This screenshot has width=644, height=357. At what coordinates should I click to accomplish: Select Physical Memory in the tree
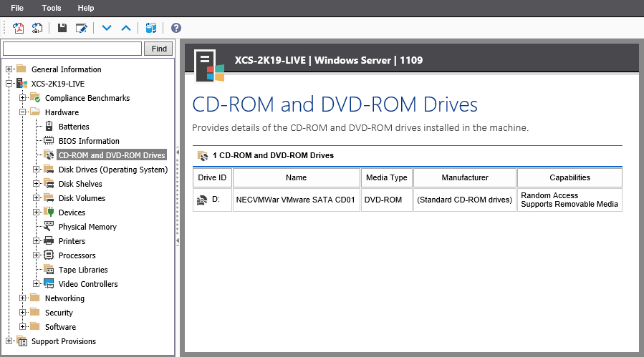[87, 227]
